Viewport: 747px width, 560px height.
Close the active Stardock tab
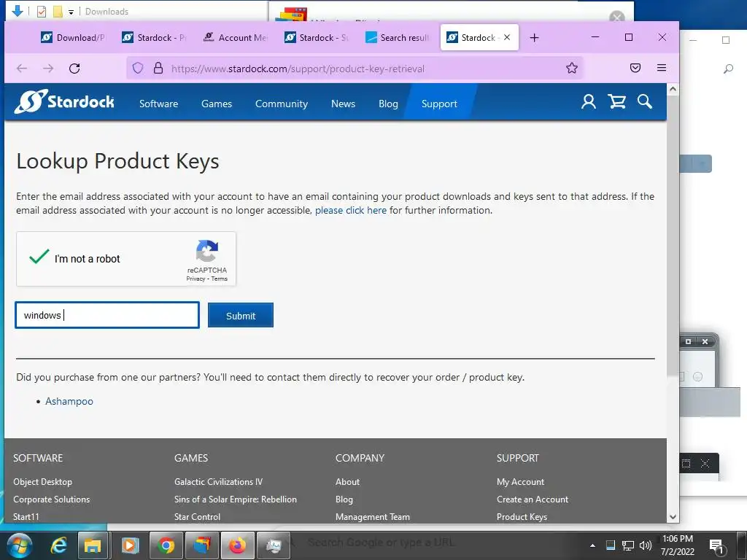(507, 37)
